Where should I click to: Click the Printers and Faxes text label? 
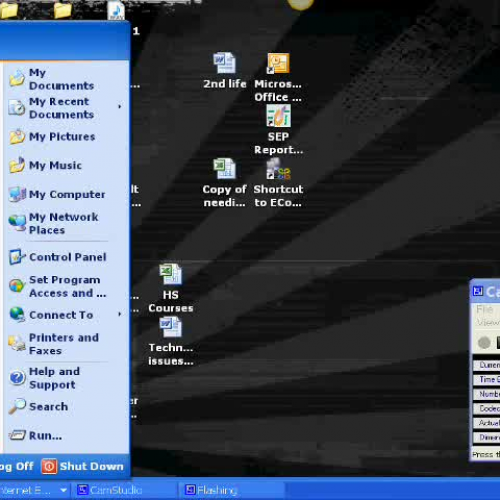tap(64, 344)
